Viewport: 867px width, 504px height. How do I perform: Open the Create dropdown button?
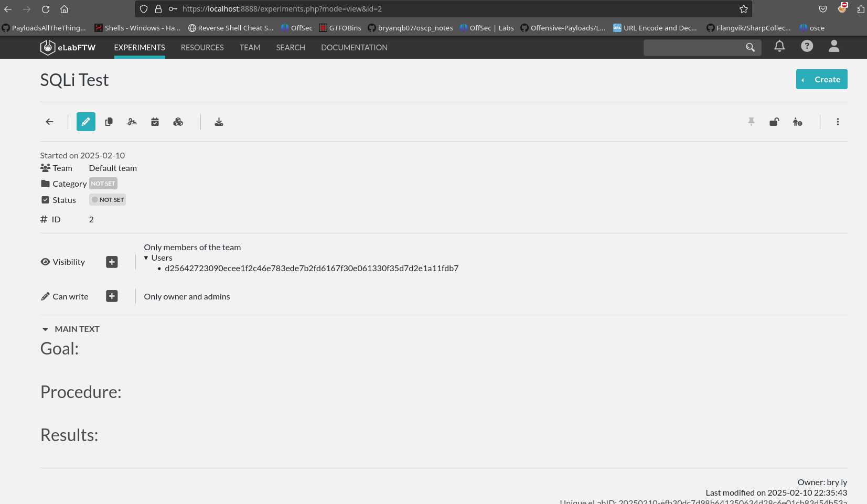pyautogui.click(x=821, y=79)
